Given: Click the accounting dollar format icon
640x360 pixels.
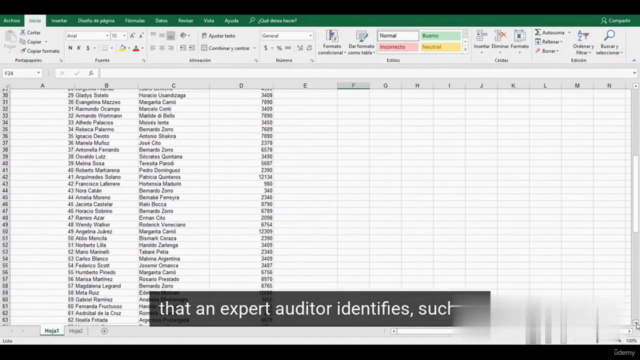Looking at the screenshot, I should coord(266,48).
